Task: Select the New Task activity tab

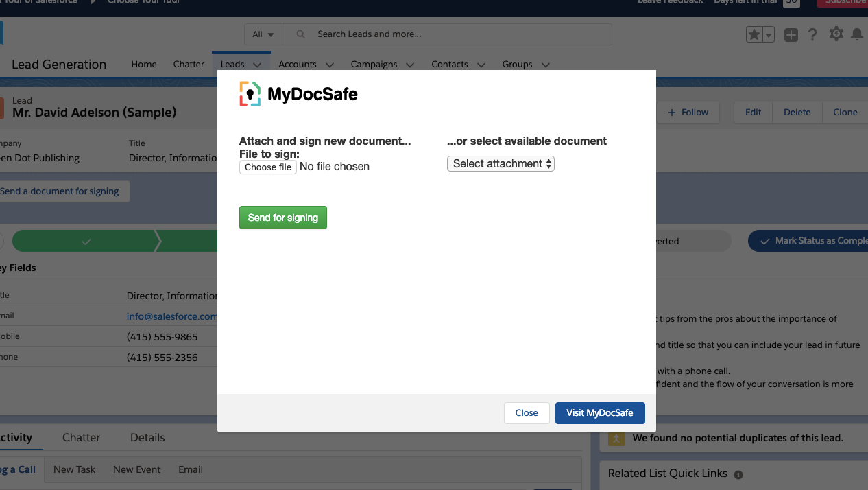Action: pyautogui.click(x=74, y=469)
